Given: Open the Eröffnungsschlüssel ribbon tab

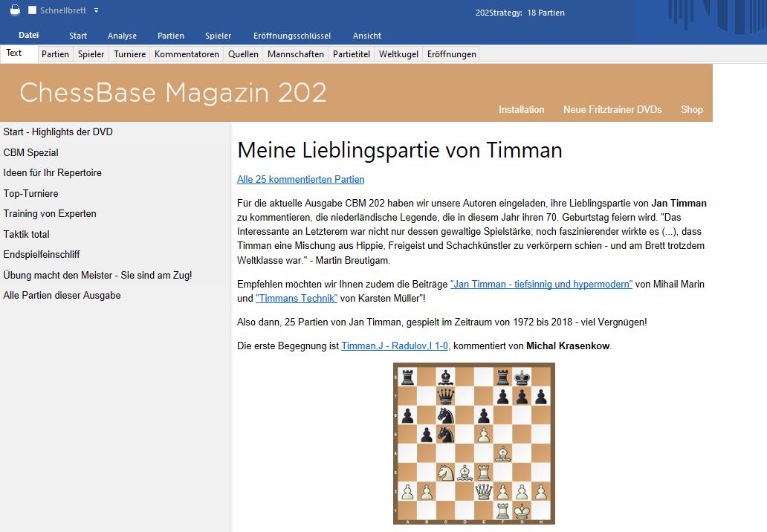Looking at the screenshot, I should coord(291,36).
